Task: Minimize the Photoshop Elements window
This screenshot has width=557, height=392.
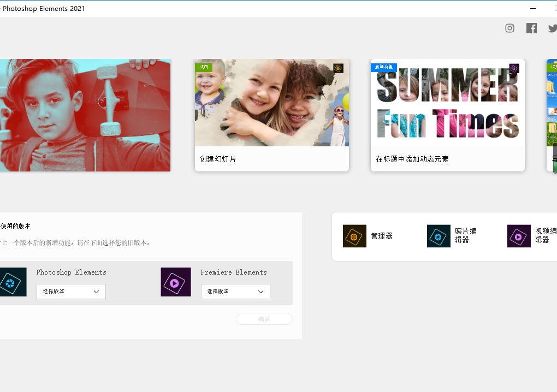Action: pyautogui.click(x=532, y=9)
